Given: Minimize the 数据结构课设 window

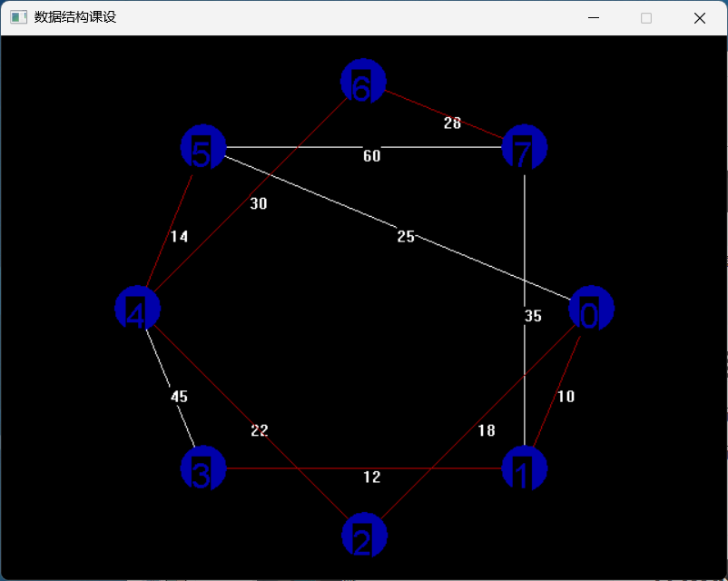Looking at the screenshot, I should click(x=594, y=17).
